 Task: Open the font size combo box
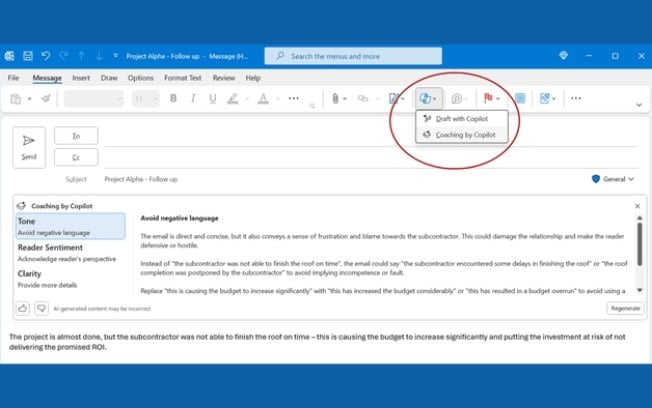[146, 99]
